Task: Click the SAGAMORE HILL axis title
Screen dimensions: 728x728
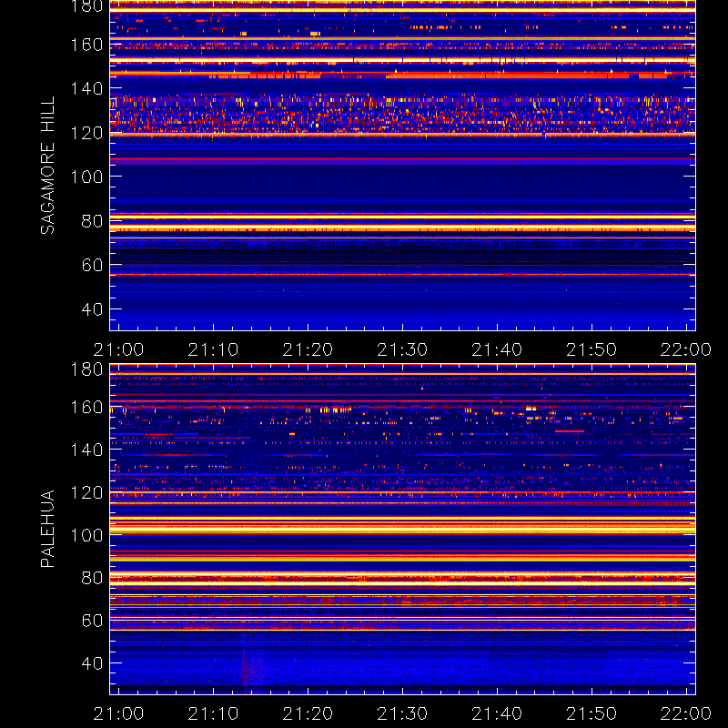Action: [x=47, y=166]
